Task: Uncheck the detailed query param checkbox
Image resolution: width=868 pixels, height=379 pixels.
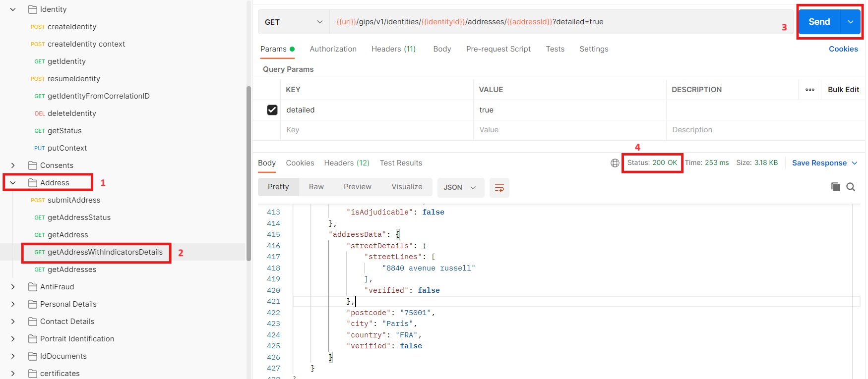Action: point(272,110)
